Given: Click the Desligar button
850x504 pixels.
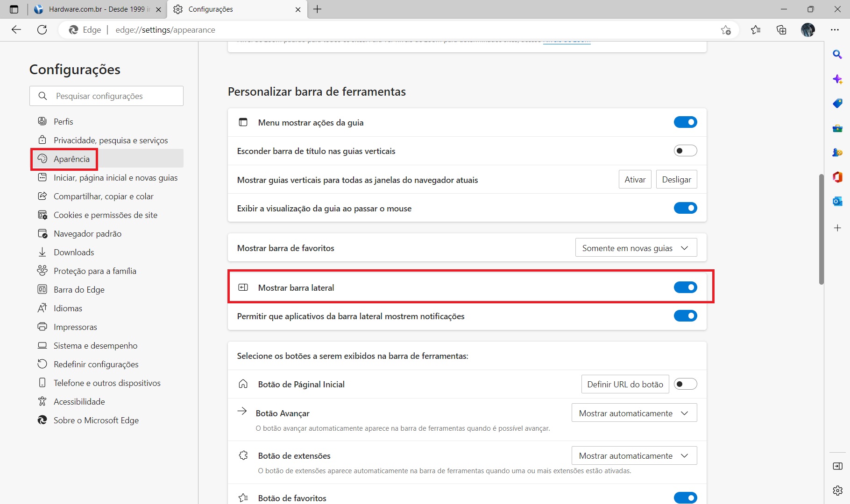Looking at the screenshot, I should 677,180.
